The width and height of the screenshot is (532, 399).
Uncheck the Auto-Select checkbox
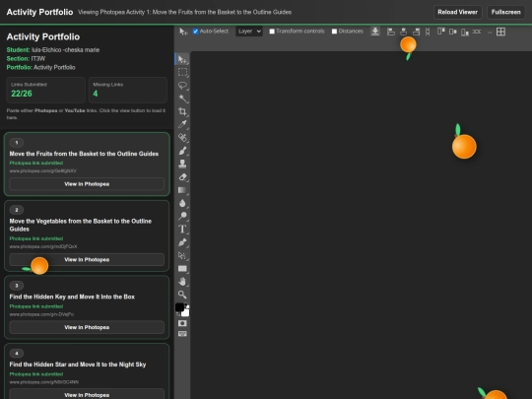tap(195, 32)
